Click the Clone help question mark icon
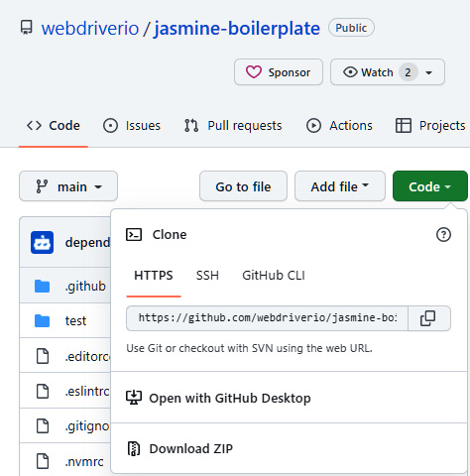This screenshot has width=470, height=476. (443, 235)
